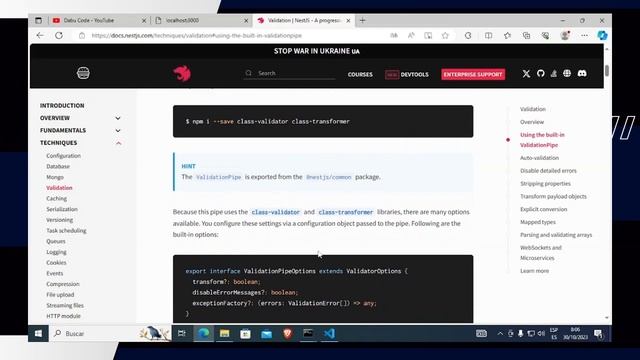
Task: Open the globe language icon
Action: click(567, 73)
